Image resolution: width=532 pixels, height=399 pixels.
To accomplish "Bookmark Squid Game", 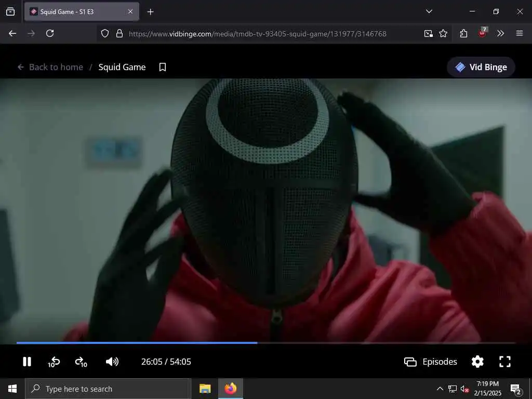I will pyautogui.click(x=163, y=67).
